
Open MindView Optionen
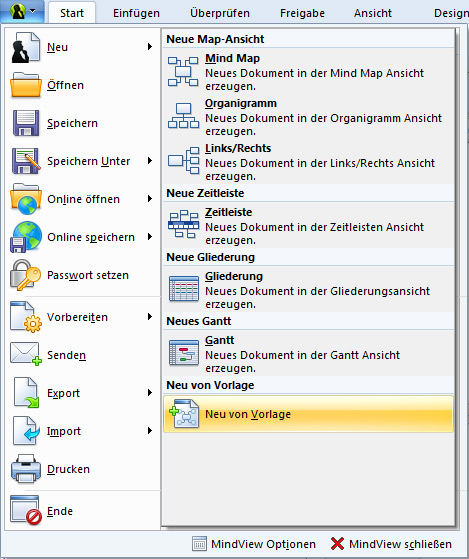254,544
